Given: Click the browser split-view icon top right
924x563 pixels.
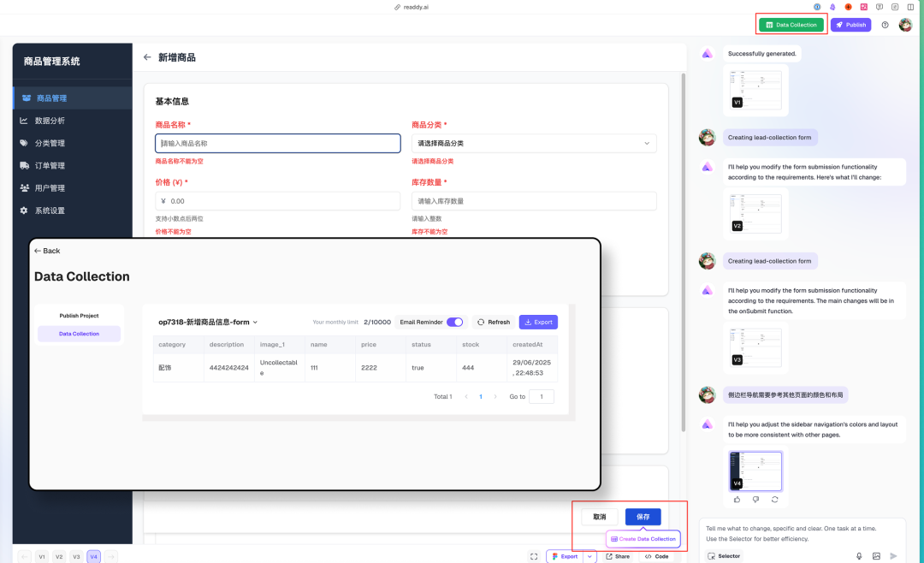Looking at the screenshot, I should pos(910,7).
